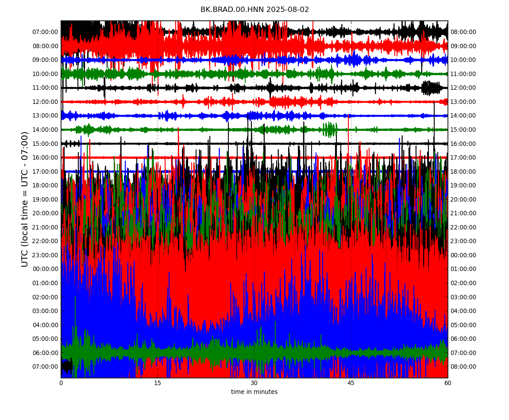Select x-axis tick label 60
The height and width of the screenshot is (420, 509).
(x=447, y=383)
